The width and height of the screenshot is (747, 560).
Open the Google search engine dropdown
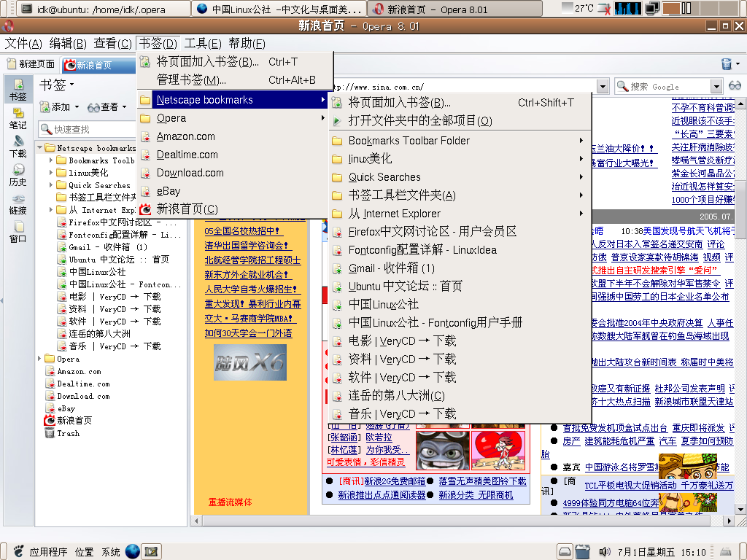click(716, 86)
